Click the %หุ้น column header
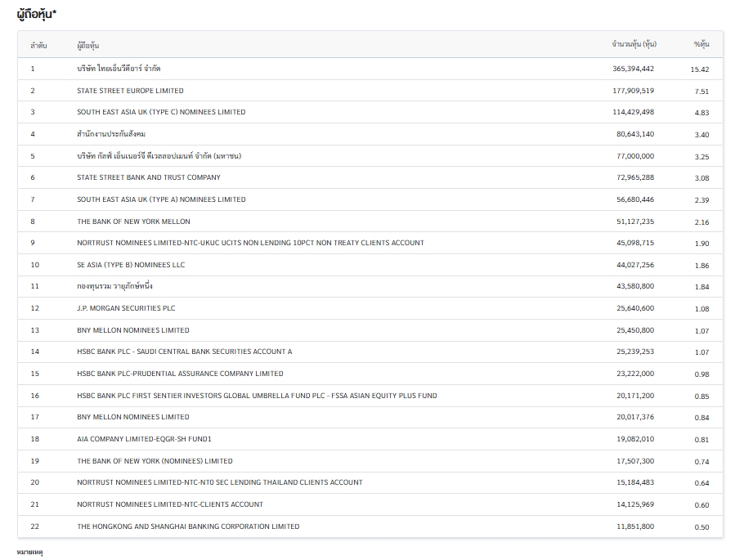Viewport: 744px width, 560px height. [x=701, y=44]
